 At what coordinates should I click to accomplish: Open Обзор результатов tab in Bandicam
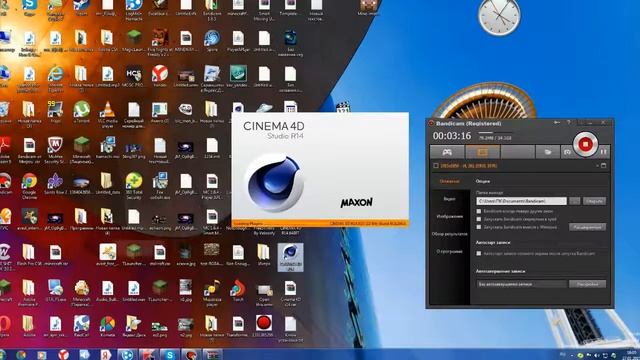(x=449, y=234)
